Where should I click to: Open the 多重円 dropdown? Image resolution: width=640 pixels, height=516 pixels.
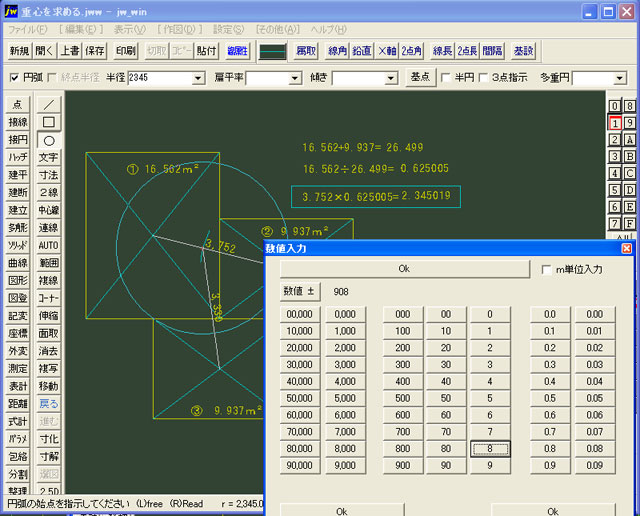point(620,78)
